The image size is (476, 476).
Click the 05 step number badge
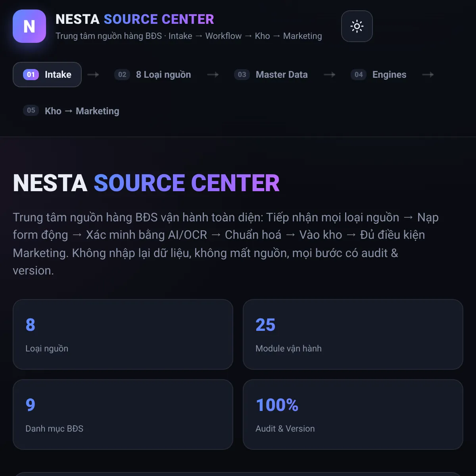click(x=31, y=110)
